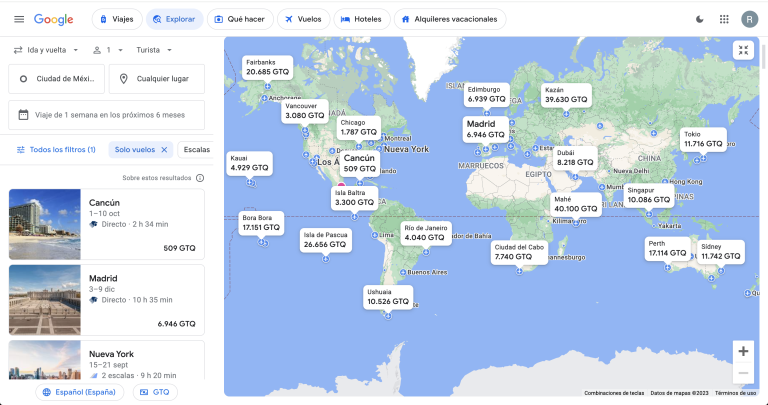
Task: Open Todos los filtros panel
Action: pos(55,149)
